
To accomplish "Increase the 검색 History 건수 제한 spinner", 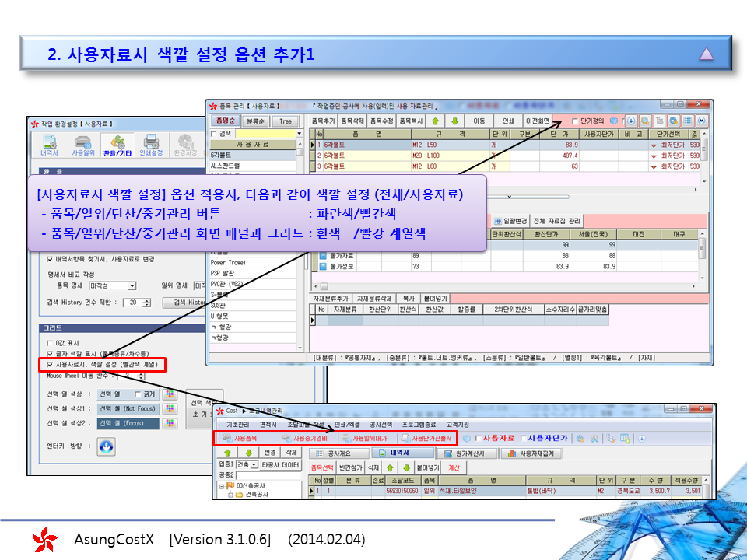I will [147, 300].
